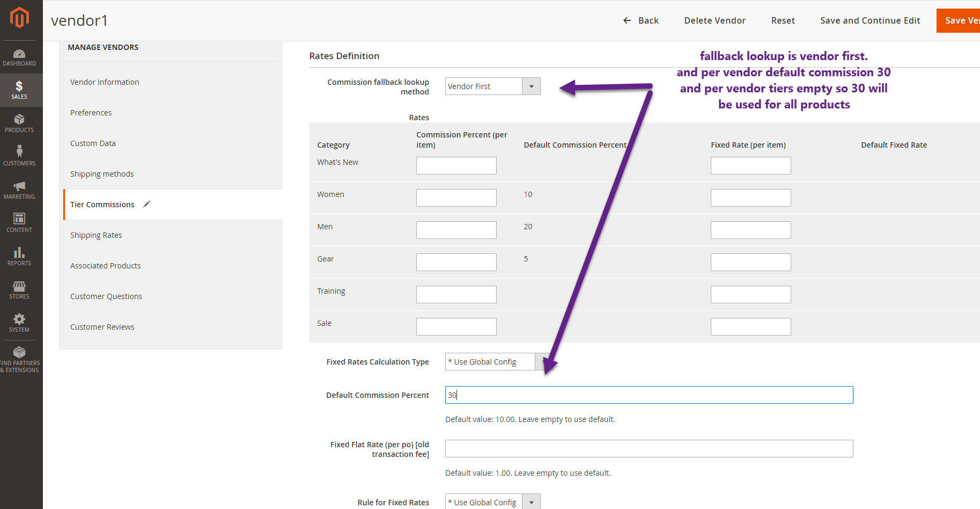Focus Women fixed rate field

point(751,198)
